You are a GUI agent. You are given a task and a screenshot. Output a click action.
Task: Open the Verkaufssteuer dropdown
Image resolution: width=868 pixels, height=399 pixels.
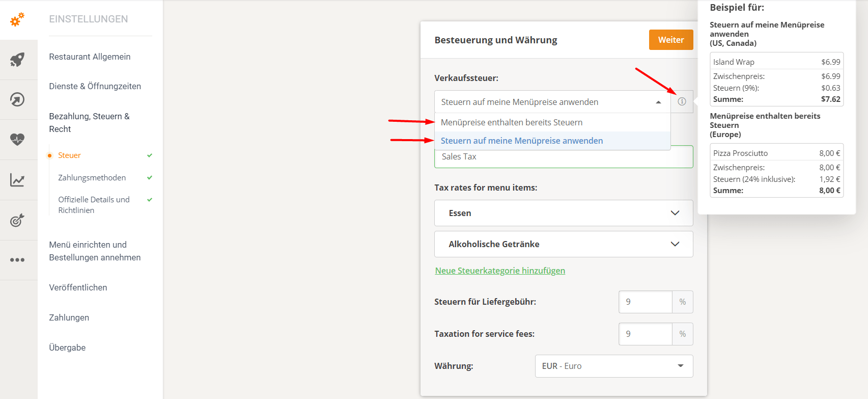click(x=552, y=102)
